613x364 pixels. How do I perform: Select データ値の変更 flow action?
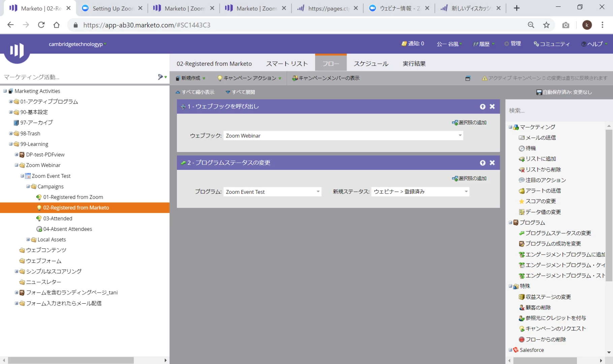540,212
